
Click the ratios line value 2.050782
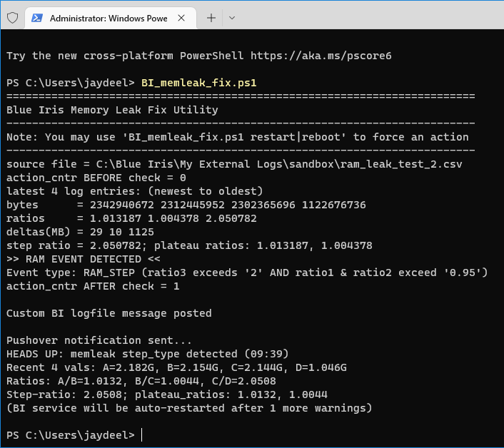(231, 218)
